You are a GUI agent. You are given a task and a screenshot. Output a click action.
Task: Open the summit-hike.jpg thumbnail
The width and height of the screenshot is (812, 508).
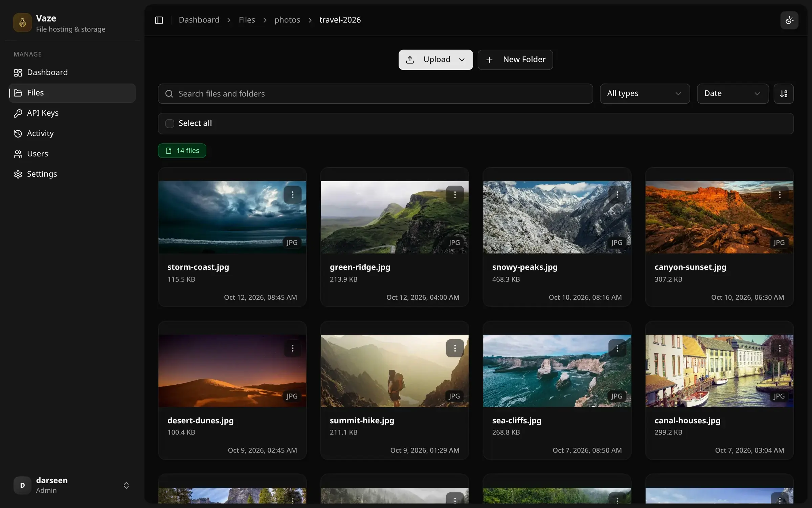(394, 371)
